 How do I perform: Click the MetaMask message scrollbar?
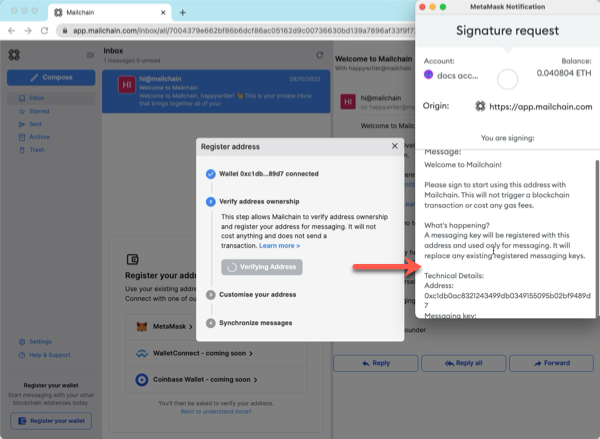tap(597, 237)
